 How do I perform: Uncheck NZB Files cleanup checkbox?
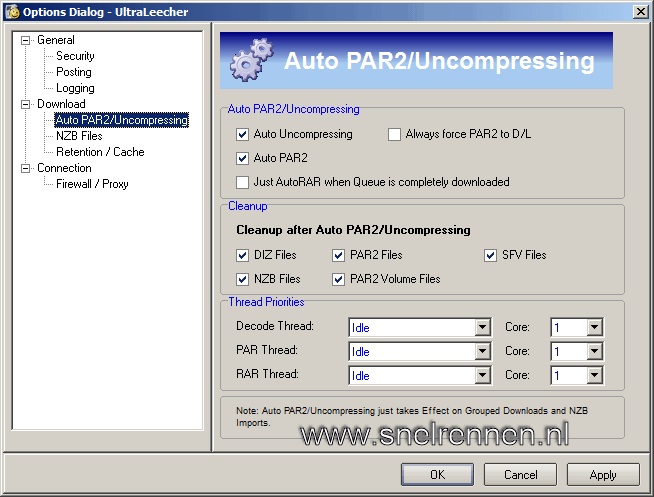coord(242,279)
